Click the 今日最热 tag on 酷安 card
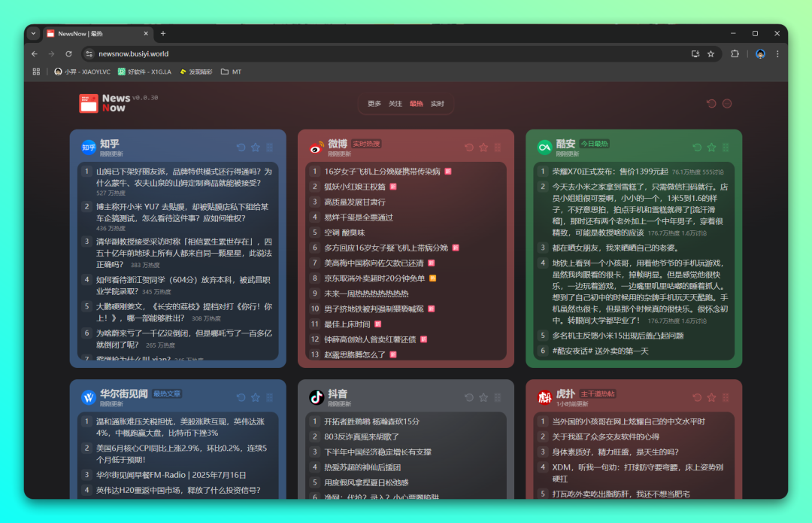The height and width of the screenshot is (523, 812). [594, 144]
